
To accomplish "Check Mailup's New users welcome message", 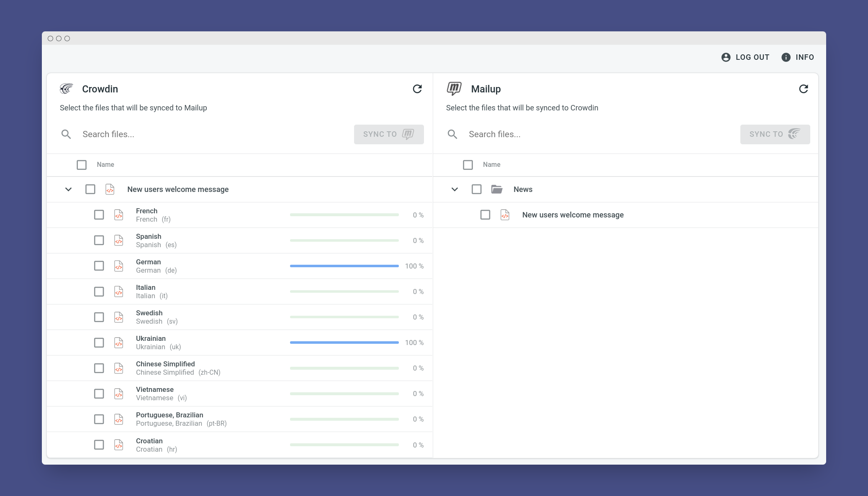I will [485, 215].
